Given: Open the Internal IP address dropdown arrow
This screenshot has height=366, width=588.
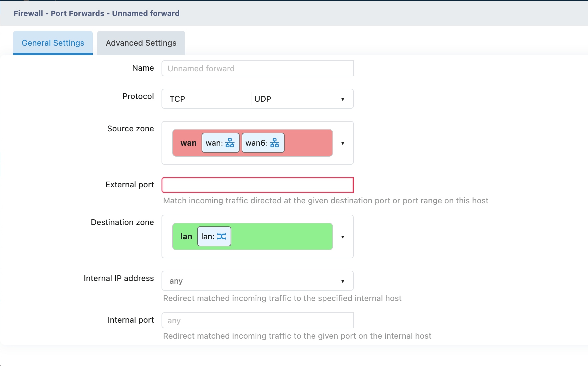Looking at the screenshot, I should (342, 281).
